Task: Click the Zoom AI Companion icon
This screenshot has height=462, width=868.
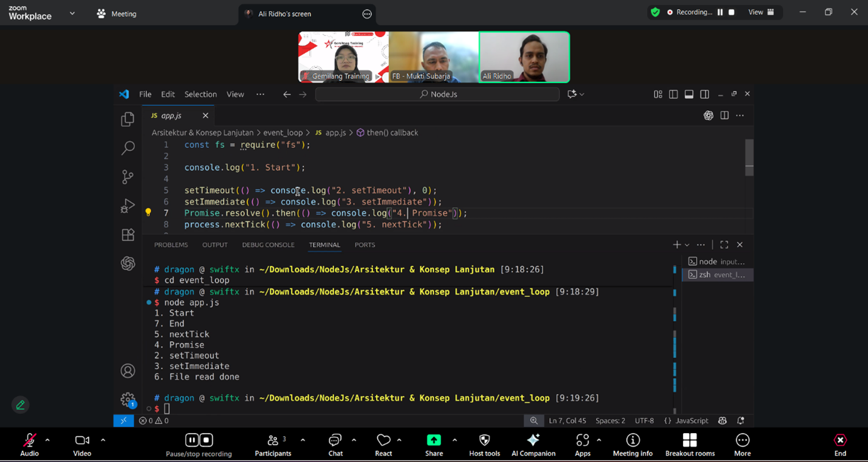Action: (x=533, y=440)
